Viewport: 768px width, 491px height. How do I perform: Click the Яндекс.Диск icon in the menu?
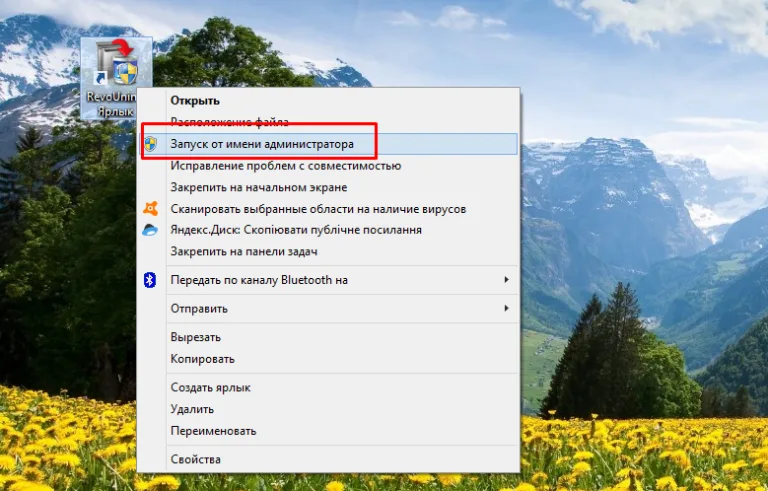pyautogui.click(x=150, y=230)
